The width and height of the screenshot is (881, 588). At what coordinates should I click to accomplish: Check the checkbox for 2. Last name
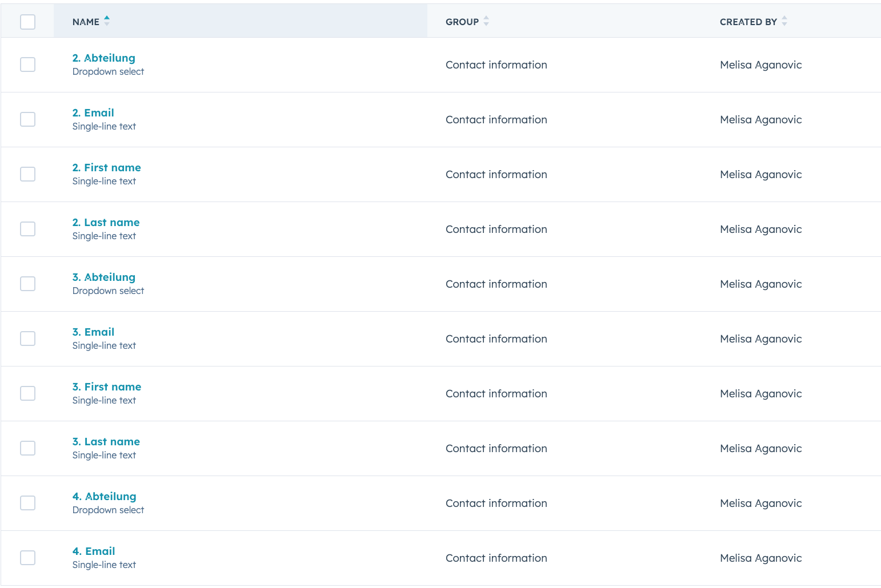[27, 229]
